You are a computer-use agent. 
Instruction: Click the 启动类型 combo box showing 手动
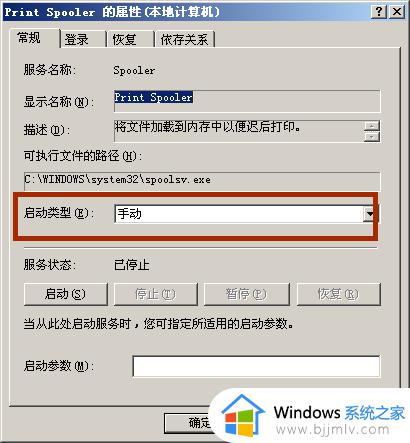[x=245, y=214]
